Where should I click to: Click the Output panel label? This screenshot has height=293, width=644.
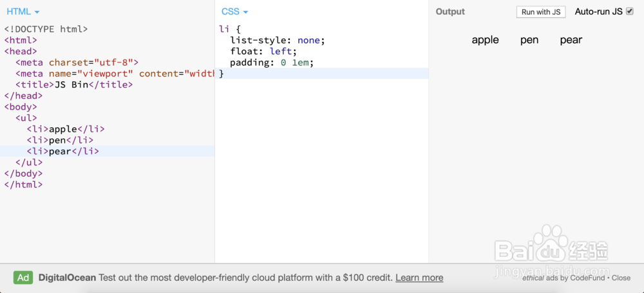coord(450,12)
